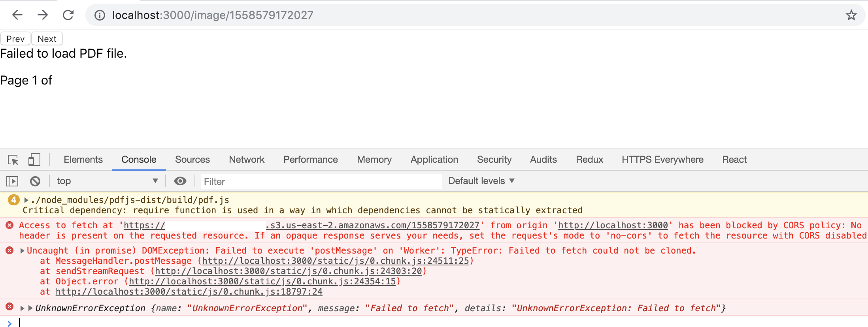Click the Prev page button
Viewport: 868px width, 327px height.
click(x=15, y=38)
